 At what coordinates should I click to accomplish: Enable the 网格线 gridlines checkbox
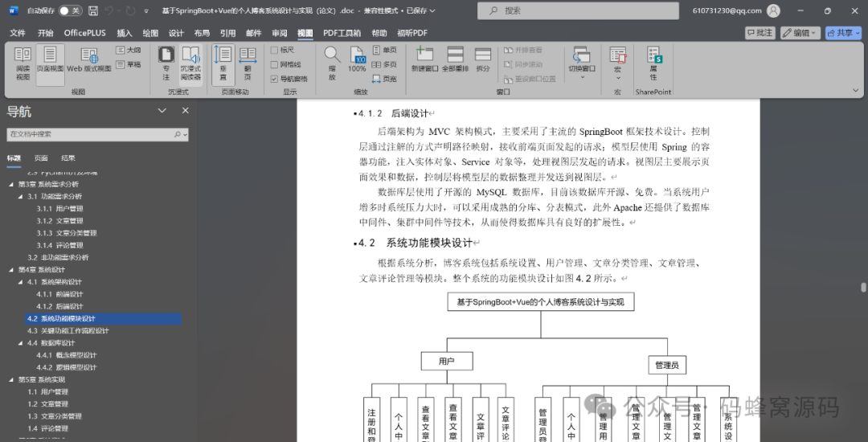pyautogui.click(x=274, y=64)
